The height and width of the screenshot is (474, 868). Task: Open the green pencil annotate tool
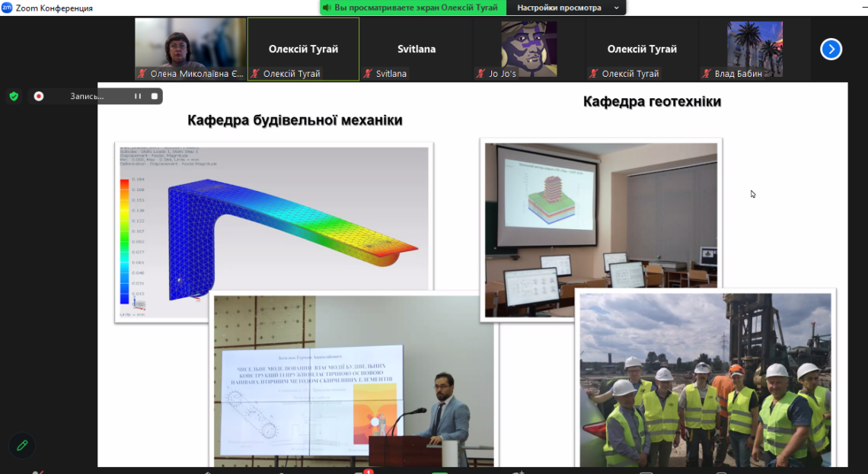coord(22,445)
